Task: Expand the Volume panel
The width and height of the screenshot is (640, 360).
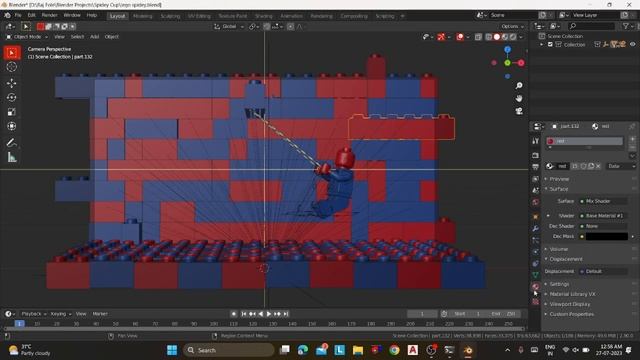Action: tap(558, 249)
